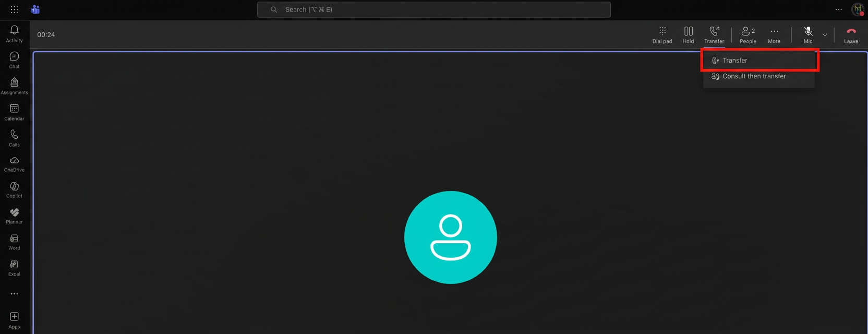Open the profile avatar menu

coord(858,9)
